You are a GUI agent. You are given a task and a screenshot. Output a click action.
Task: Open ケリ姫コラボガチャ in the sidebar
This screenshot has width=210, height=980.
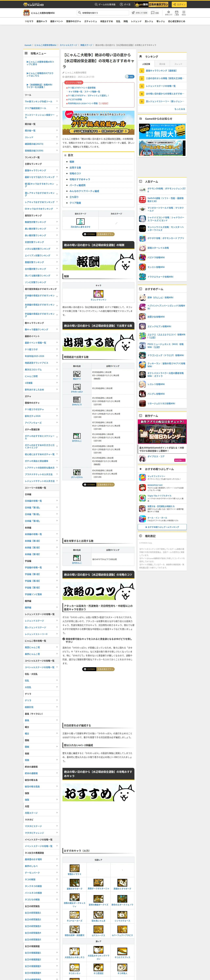41,409
